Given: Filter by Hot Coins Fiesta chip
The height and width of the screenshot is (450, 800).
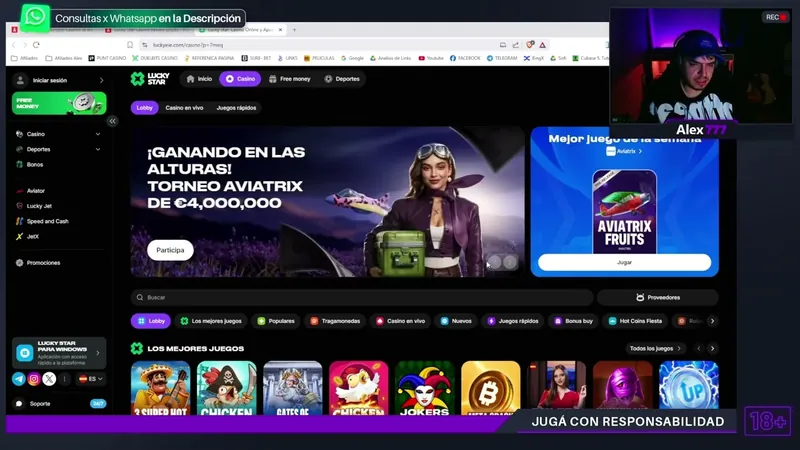Looking at the screenshot, I should [636, 321].
